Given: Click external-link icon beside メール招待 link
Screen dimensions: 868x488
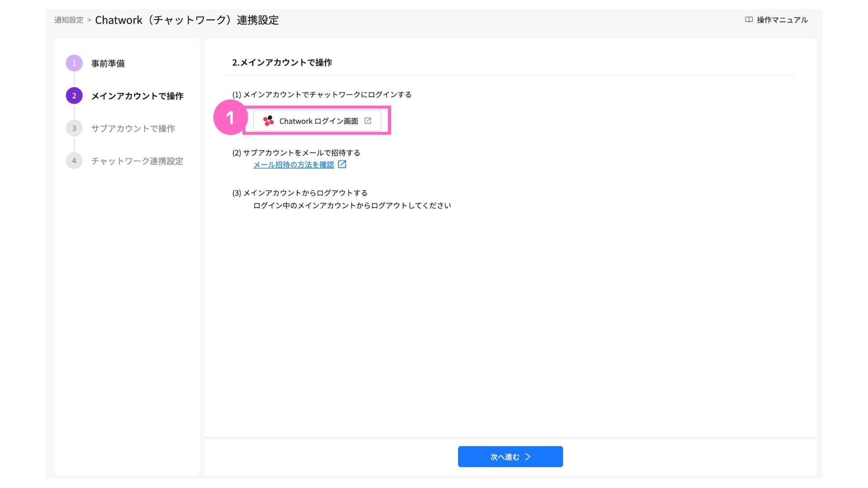Looking at the screenshot, I should click(342, 164).
